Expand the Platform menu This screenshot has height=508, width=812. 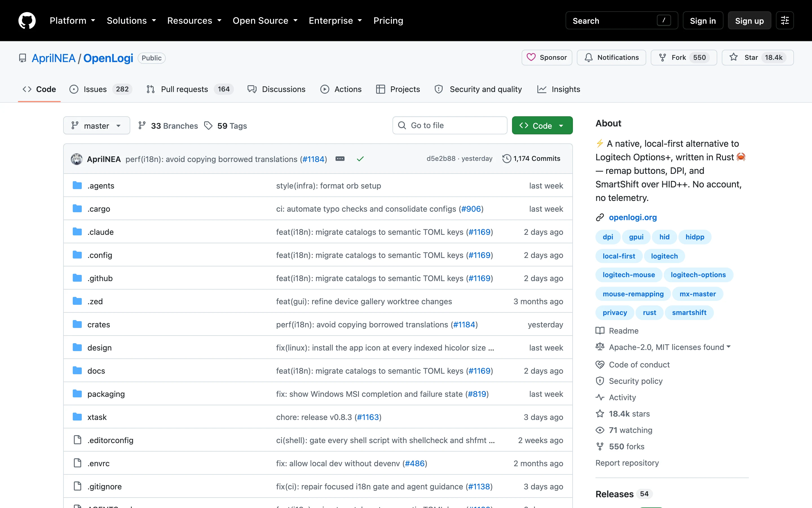tap(72, 21)
